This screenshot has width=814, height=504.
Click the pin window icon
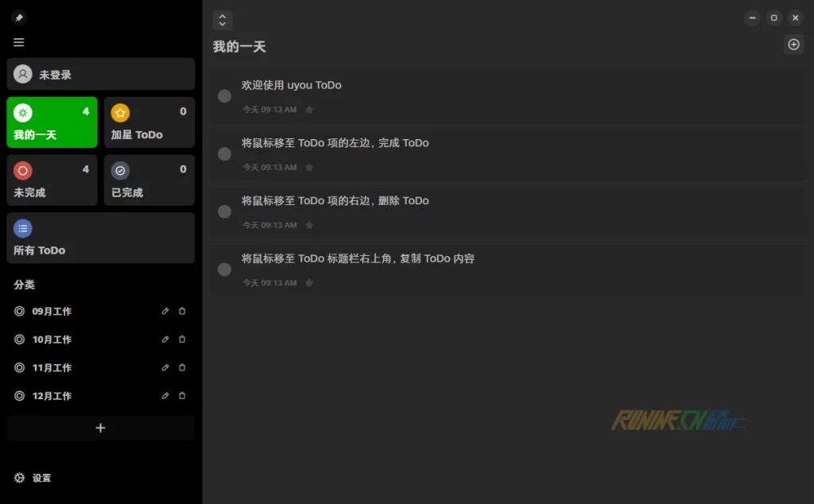point(19,17)
